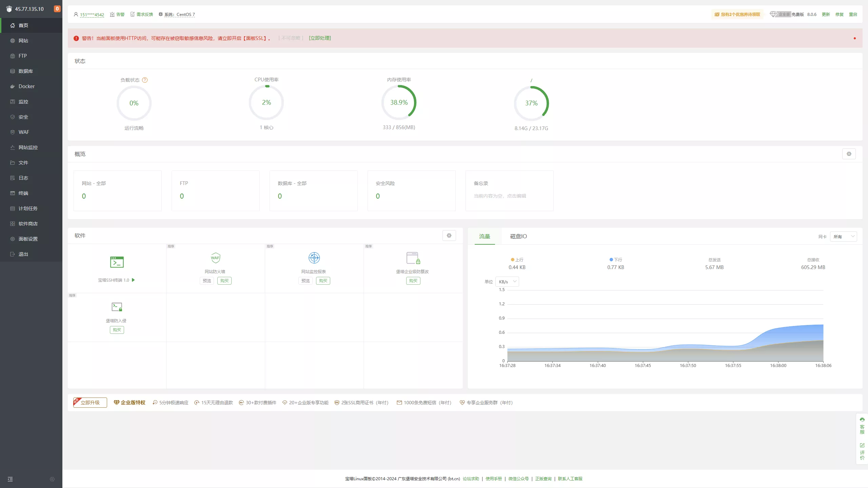Image resolution: width=868 pixels, height=488 pixels.
Task: Switch to the 流量 tab
Action: pos(484,237)
